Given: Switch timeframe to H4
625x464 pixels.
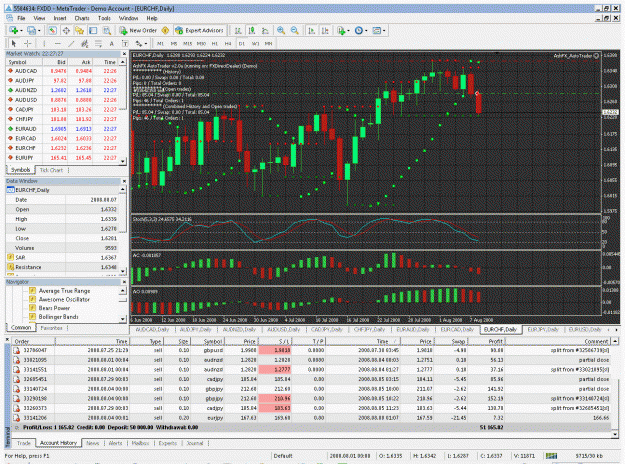Looking at the screenshot, I should click(x=228, y=43).
